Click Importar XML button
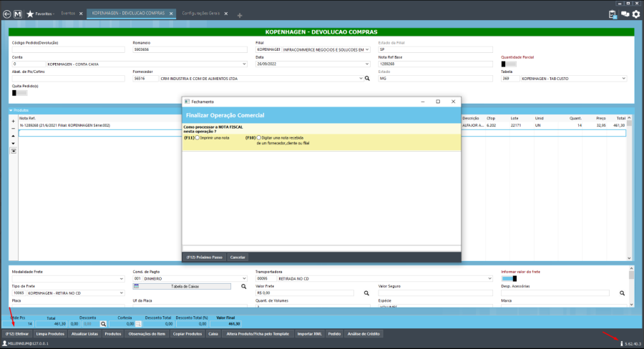This screenshot has height=349, width=644. tap(309, 334)
